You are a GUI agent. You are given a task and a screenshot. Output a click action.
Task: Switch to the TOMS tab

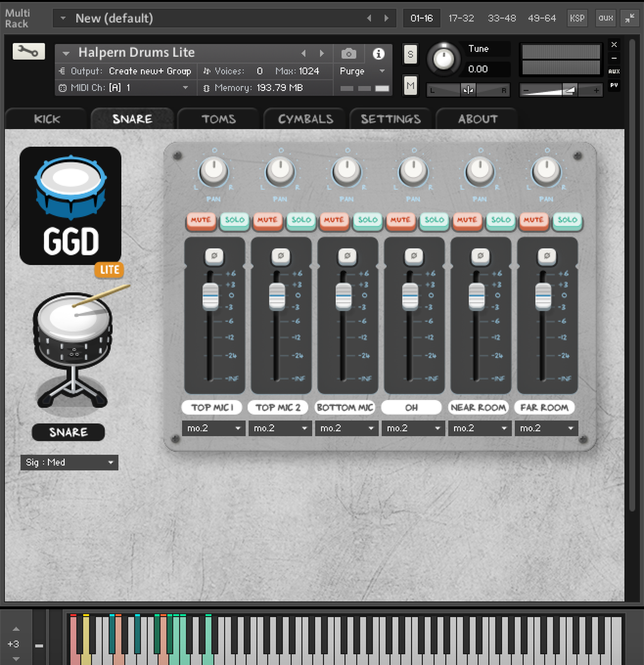click(218, 119)
